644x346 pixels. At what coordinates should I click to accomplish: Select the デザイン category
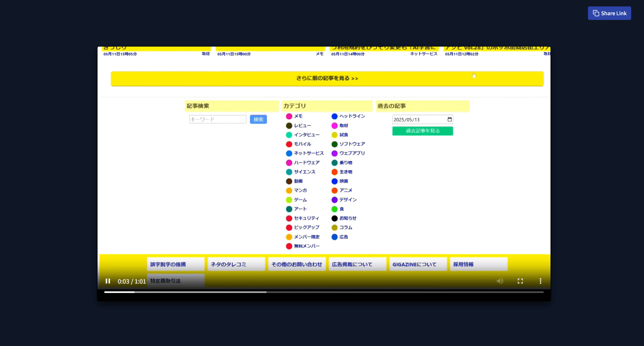[x=344, y=200]
